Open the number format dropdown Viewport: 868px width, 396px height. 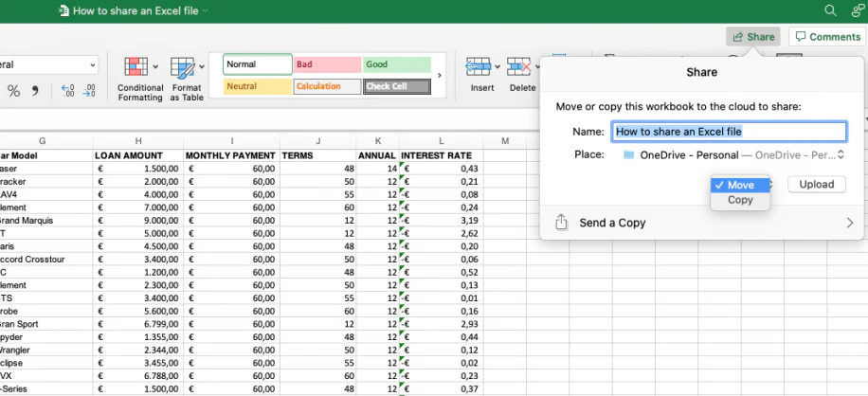(x=92, y=64)
